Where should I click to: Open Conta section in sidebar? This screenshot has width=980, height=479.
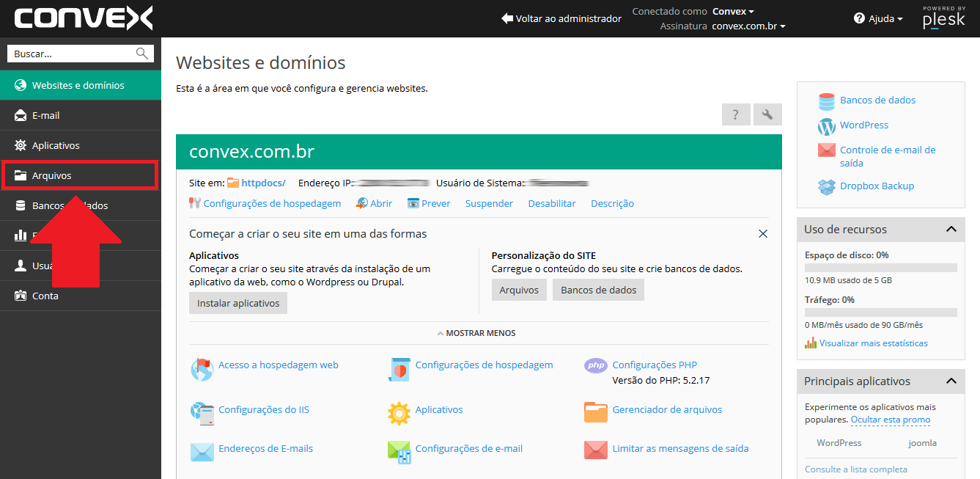[x=81, y=296]
